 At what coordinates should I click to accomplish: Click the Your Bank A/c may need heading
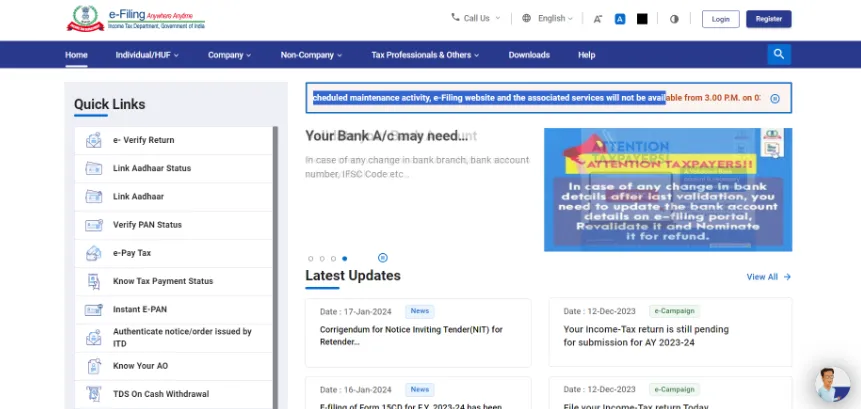click(x=387, y=136)
